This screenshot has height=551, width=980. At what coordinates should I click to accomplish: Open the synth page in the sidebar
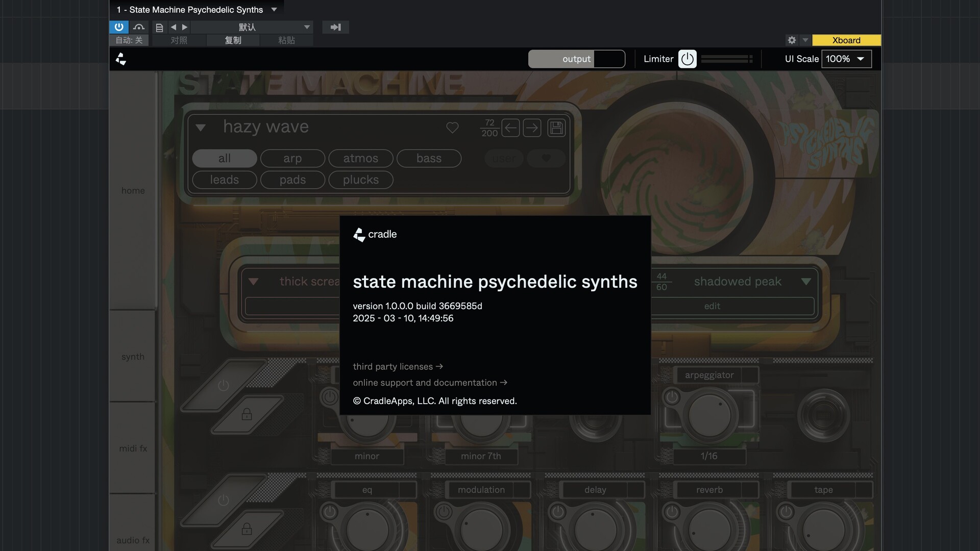click(133, 357)
